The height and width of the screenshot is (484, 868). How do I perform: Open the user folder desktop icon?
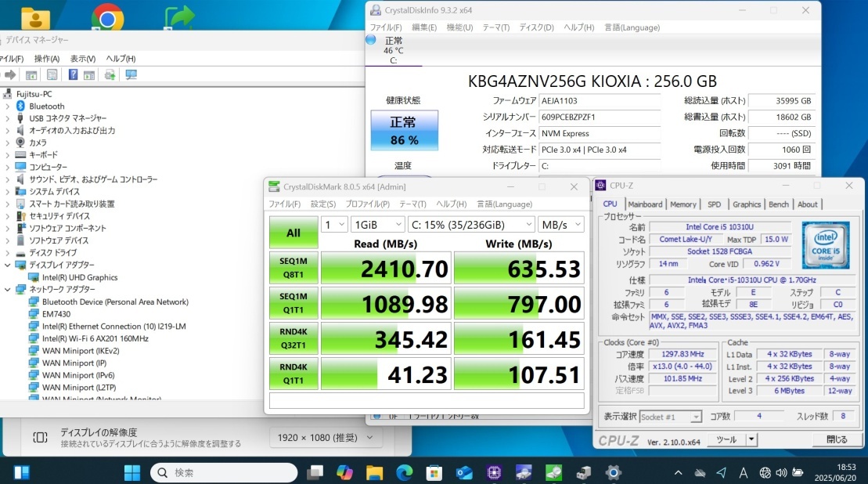[x=35, y=18]
